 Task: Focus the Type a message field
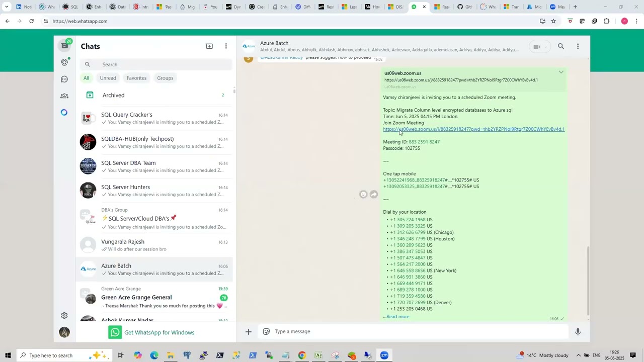point(420,332)
